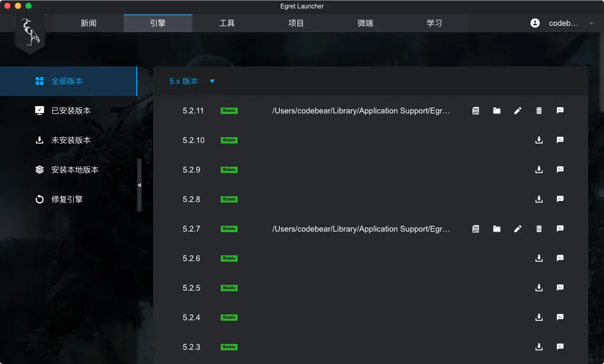Click version number 5.2.4
Screen dimensions: 604x364
(x=192, y=318)
